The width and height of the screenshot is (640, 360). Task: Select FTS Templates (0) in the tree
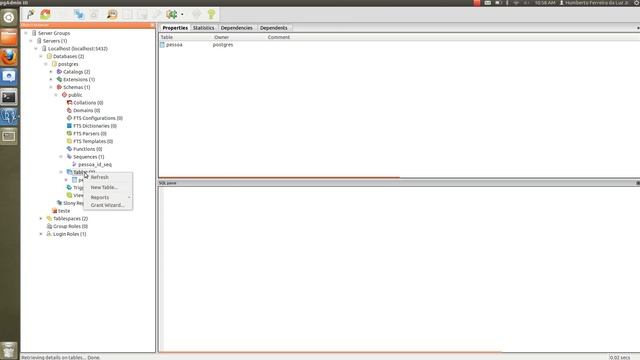point(93,141)
